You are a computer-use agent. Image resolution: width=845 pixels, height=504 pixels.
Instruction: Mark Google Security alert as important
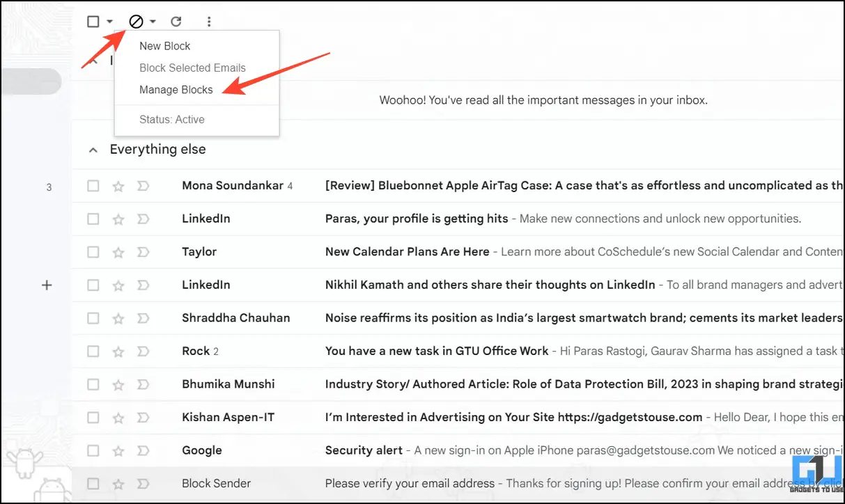[144, 450]
